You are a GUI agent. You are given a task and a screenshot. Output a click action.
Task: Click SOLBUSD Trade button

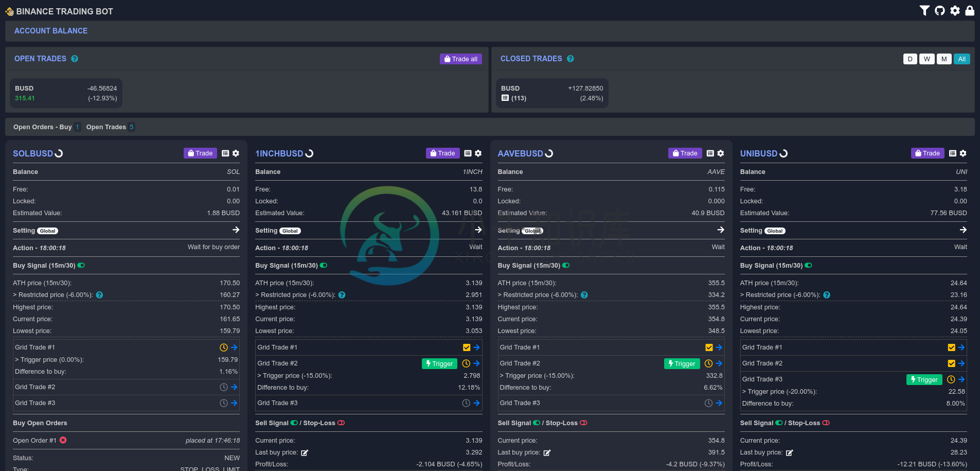(x=200, y=153)
